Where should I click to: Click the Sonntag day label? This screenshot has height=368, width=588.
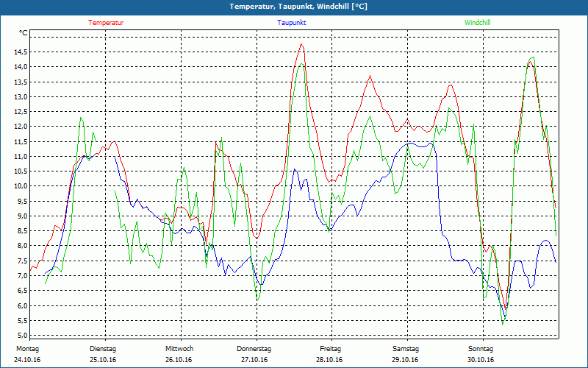[x=481, y=349]
